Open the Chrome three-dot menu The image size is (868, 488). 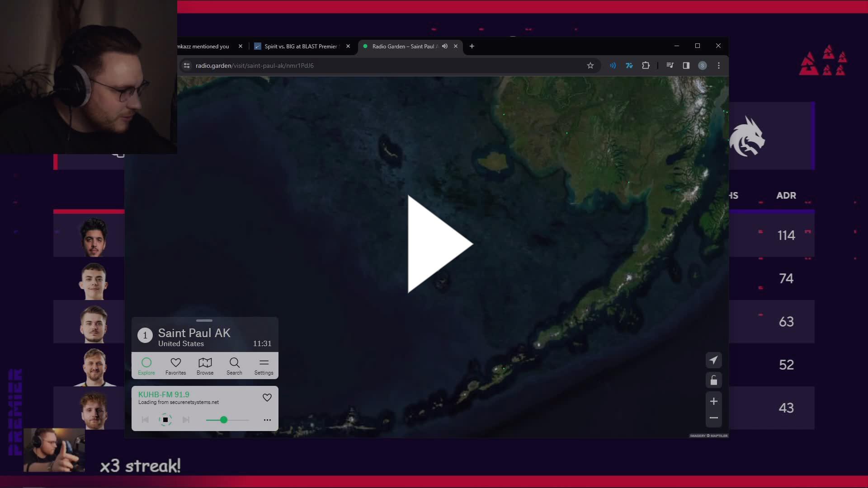point(718,66)
